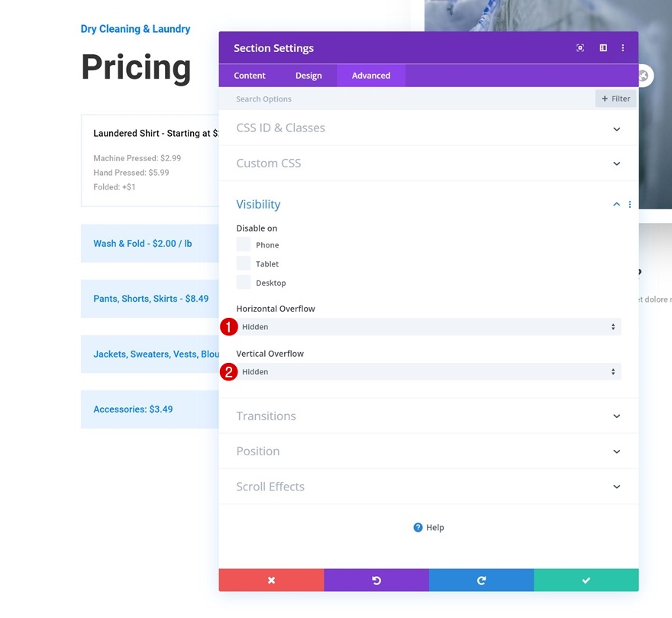Click the Help question mark icon
Screen dimensions: 672x618
[418, 527]
